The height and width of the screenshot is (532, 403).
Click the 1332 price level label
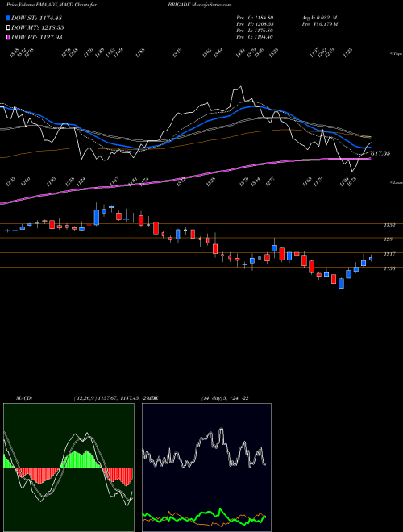(x=389, y=225)
